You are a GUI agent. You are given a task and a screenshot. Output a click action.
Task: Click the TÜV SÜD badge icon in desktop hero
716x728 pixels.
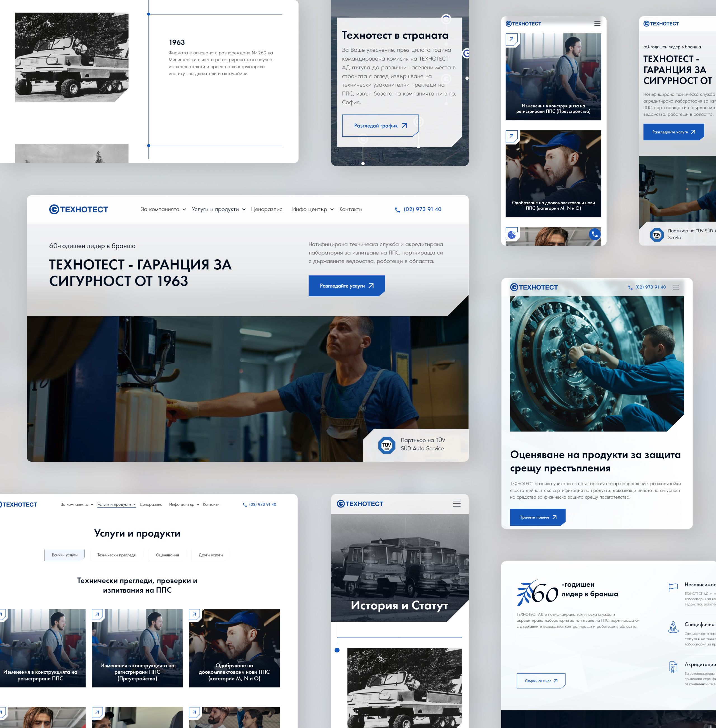[x=386, y=445]
